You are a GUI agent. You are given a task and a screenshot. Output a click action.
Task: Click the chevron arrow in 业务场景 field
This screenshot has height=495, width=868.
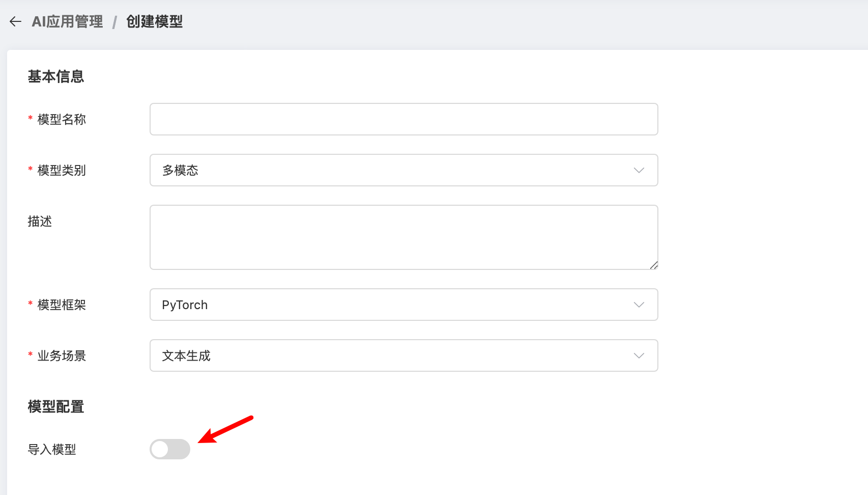(x=639, y=355)
